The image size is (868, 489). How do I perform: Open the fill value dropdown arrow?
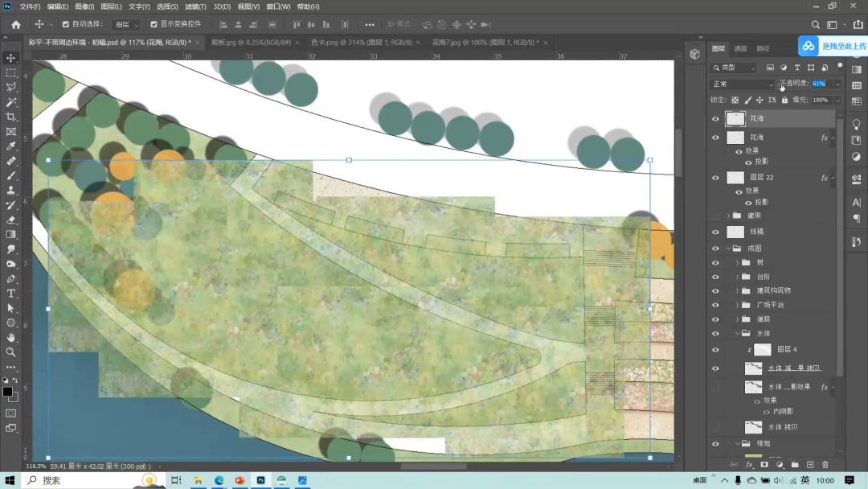837,101
